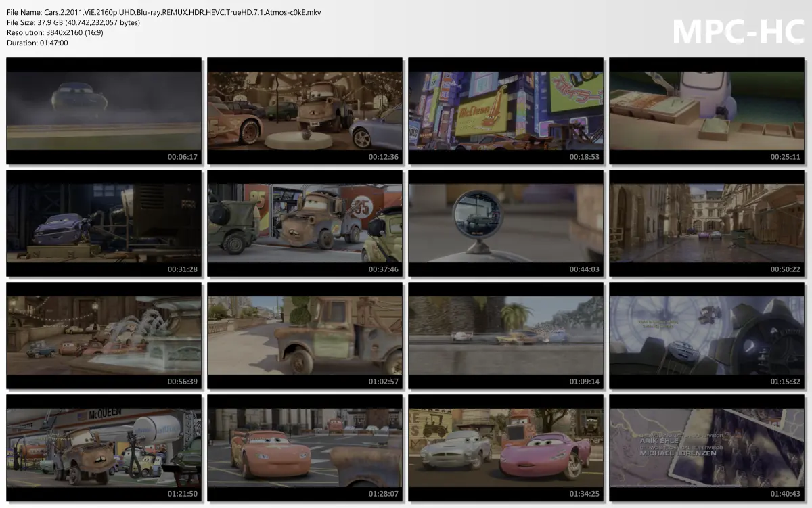Open the clock gears thumbnail at 01:15:32
812x508 pixels.
(x=706, y=336)
